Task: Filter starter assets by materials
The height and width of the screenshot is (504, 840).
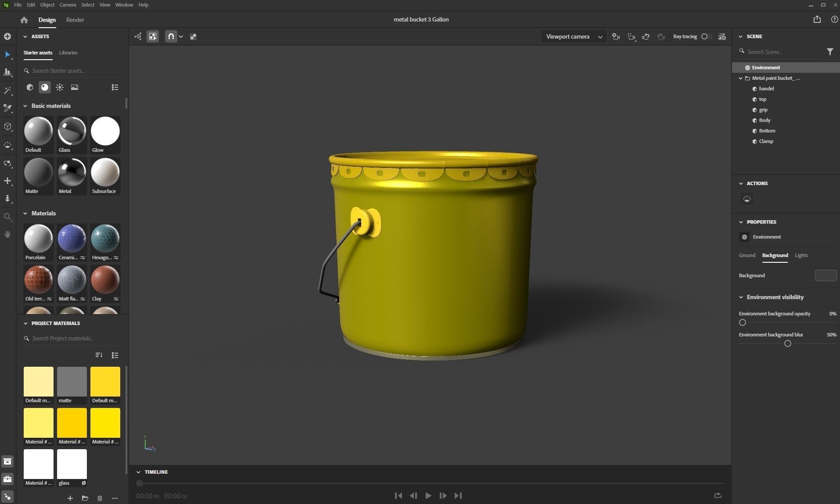Action: pyautogui.click(x=45, y=87)
